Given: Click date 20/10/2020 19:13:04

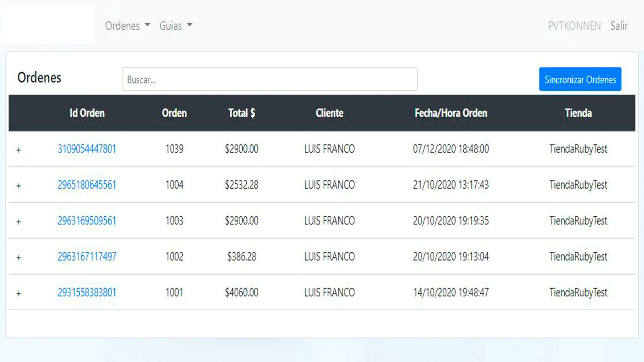Looking at the screenshot, I should [451, 257].
